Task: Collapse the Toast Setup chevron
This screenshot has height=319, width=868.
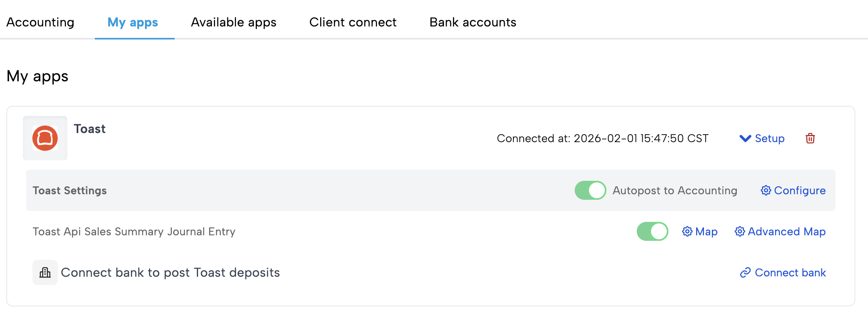Action: pos(745,138)
